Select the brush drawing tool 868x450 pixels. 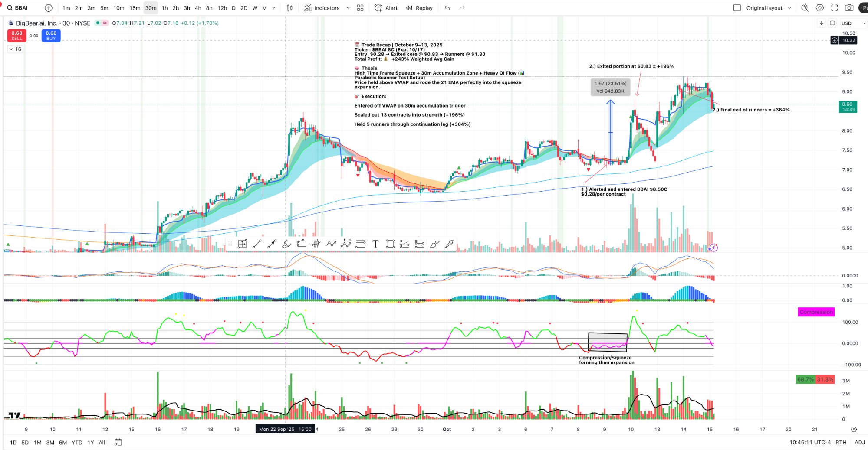coord(434,244)
